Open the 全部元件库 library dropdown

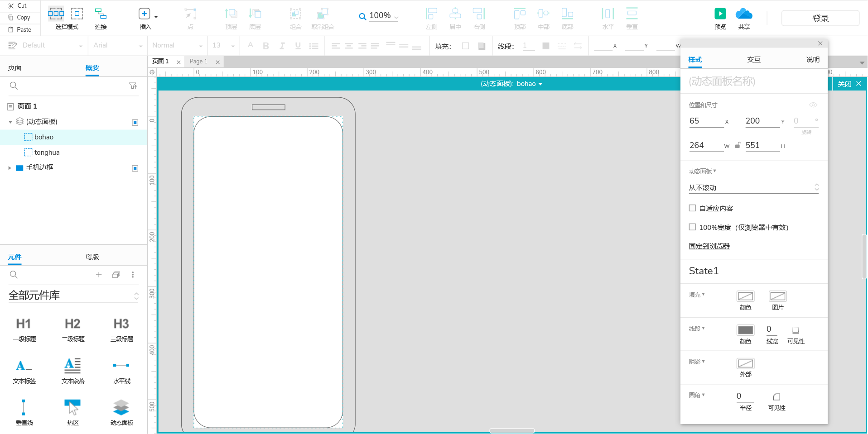73,296
